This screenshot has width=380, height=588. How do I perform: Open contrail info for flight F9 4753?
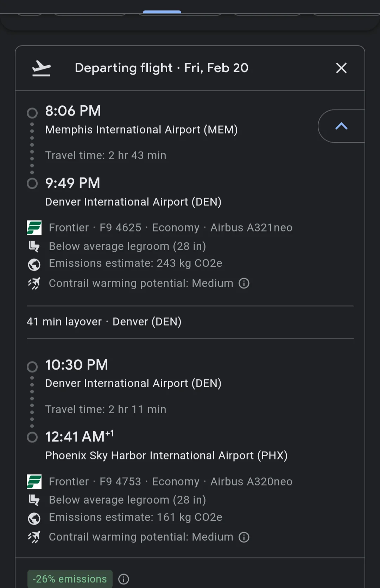244,537
